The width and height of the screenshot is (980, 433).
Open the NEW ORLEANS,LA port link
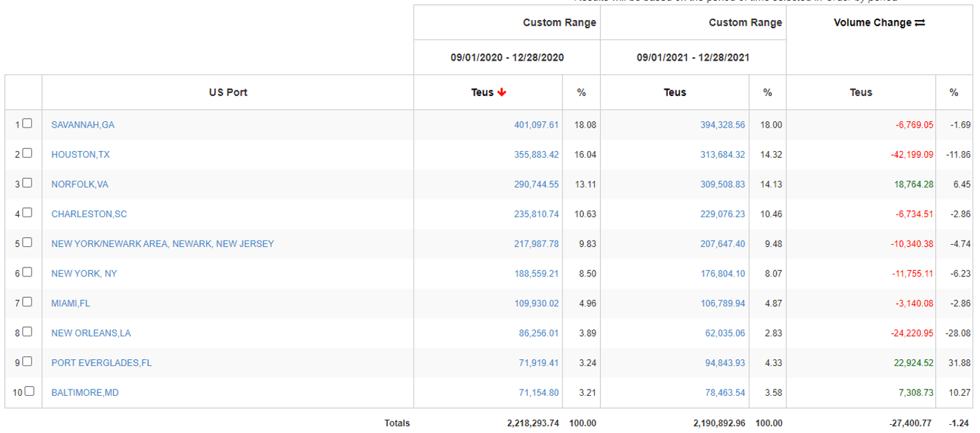pos(91,333)
